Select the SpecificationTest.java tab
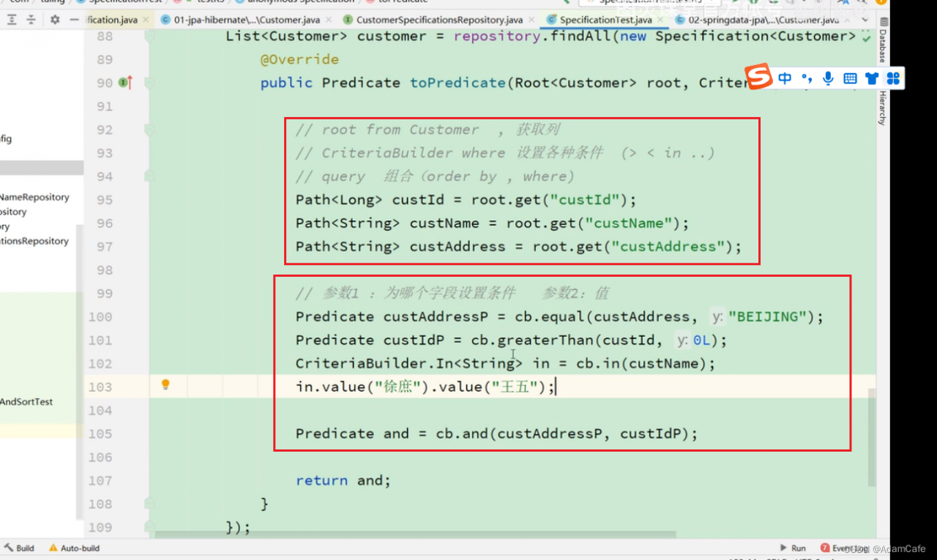 pyautogui.click(x=604, y=20)
